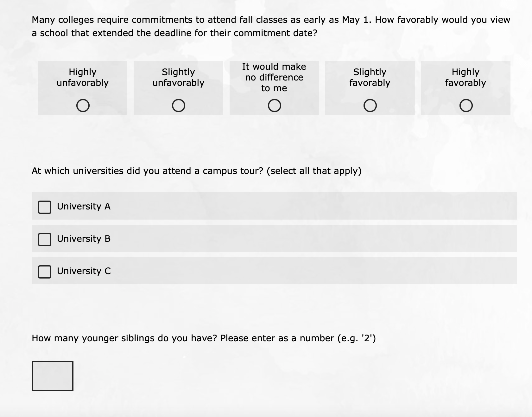The width and height of the screenshot is (532, 417).
Task: Check the University A checkbox
Action: click(45, 207)
